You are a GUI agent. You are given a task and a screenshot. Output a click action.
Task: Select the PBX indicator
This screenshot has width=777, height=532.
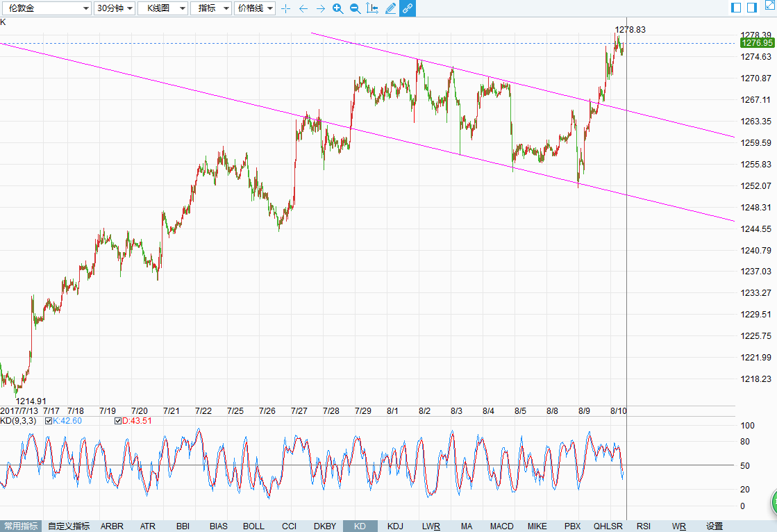(572, 526)
